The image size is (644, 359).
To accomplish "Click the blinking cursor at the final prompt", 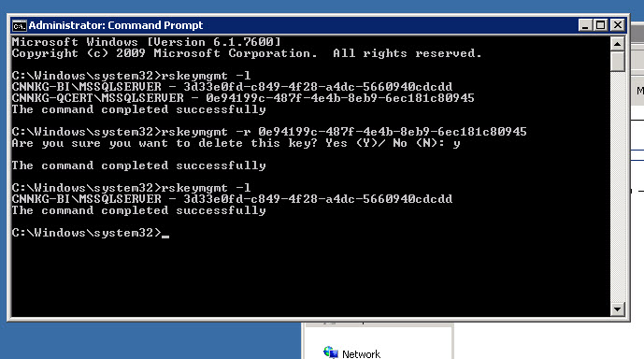I will [165, 237].
